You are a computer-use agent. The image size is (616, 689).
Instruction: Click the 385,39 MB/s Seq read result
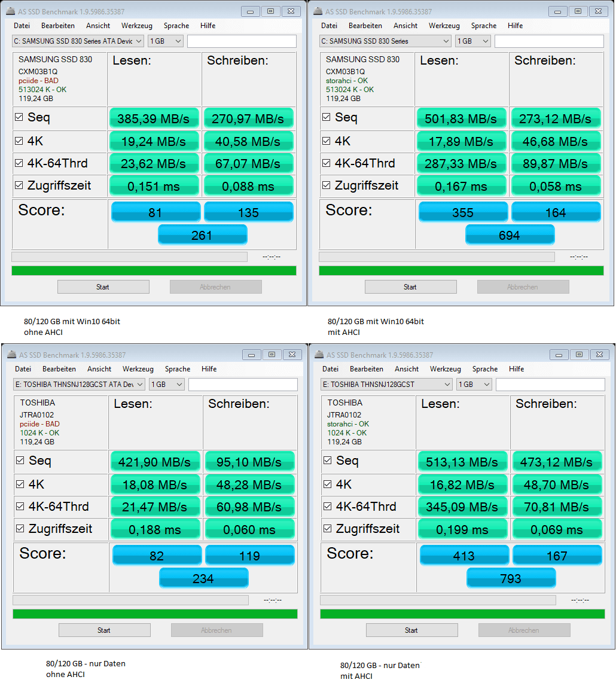(154, 118)
